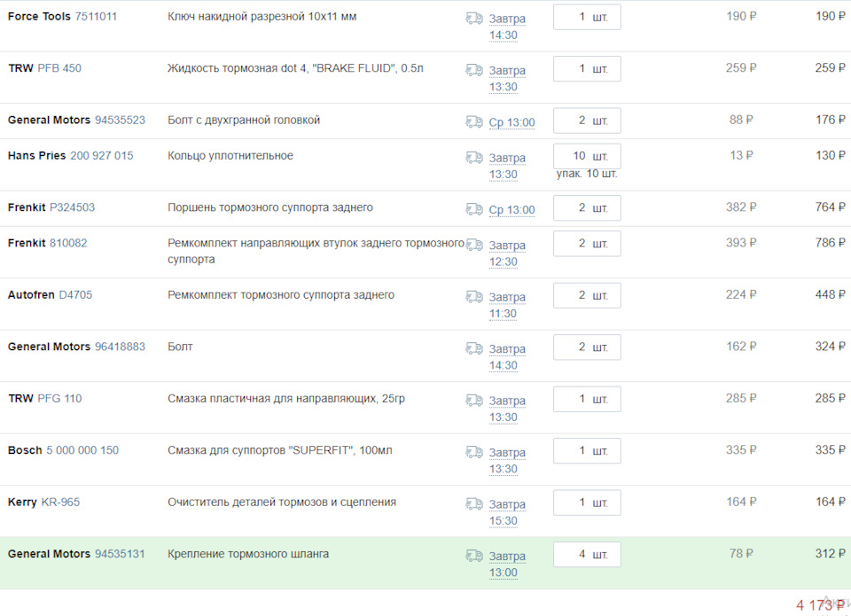This screenshot has height=616, width=851.
Task: Click delivery truck icon for Frenkit P324503
Action: [473, 209]
